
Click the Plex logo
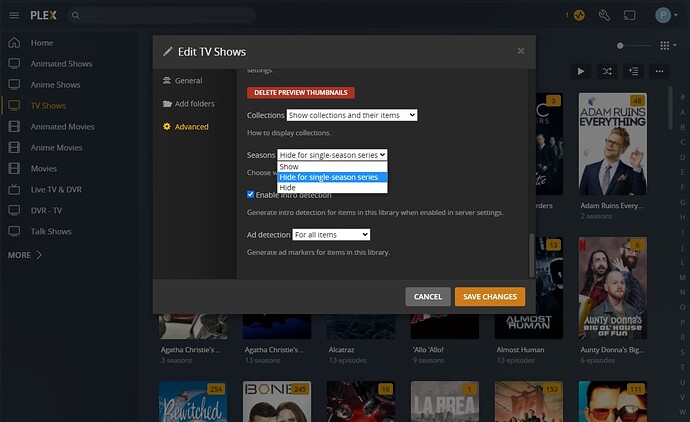click(x=44, y=15)
